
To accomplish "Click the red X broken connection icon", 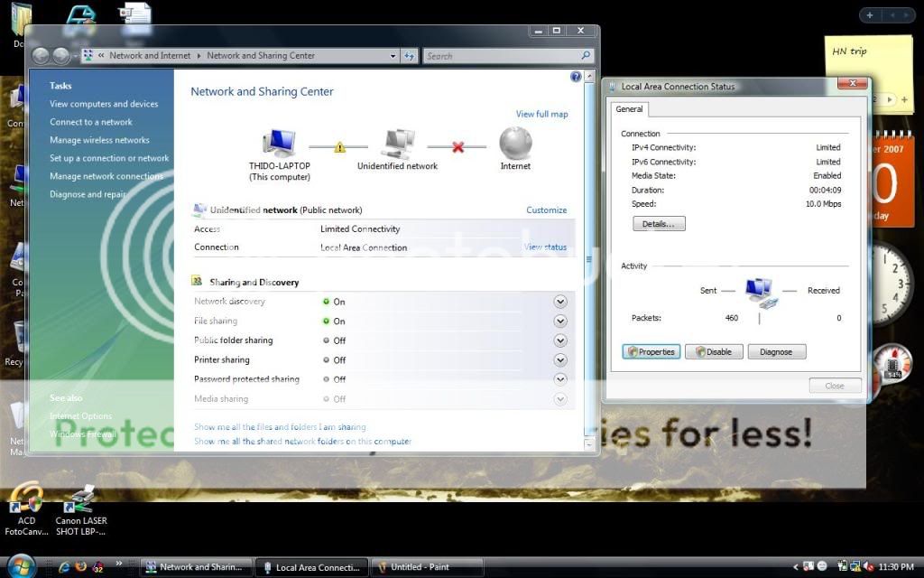I will tap(457, 147).
